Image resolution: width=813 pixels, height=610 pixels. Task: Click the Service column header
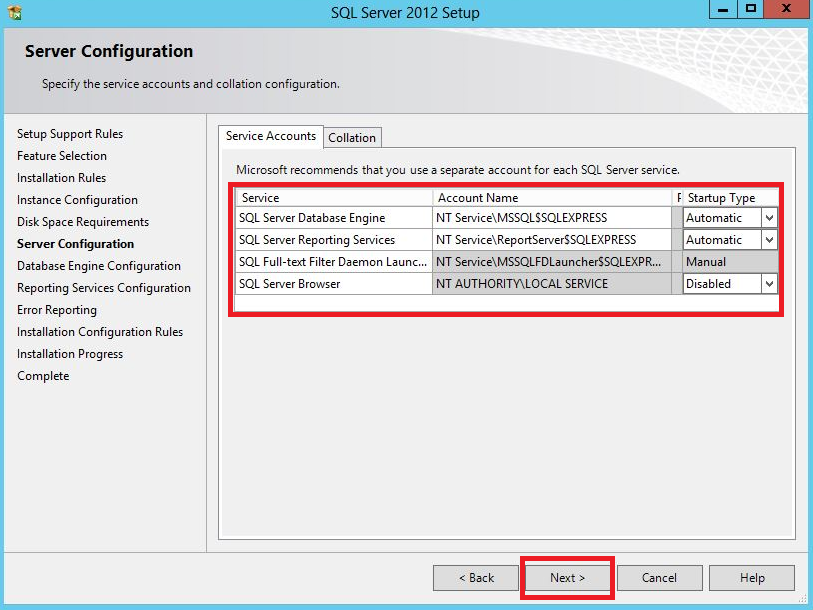[x=334, y=198]
